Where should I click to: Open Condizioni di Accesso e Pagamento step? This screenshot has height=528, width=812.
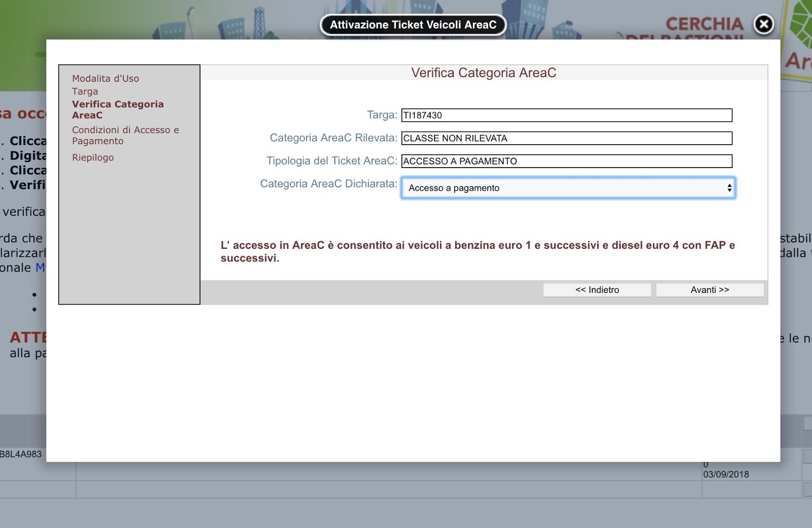coord(125,136)
